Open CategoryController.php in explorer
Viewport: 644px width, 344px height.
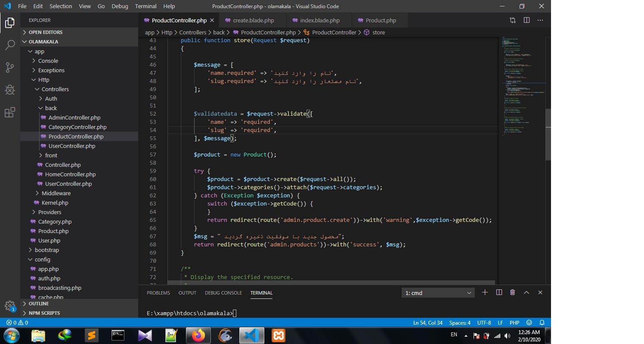(x=79, y=127)
